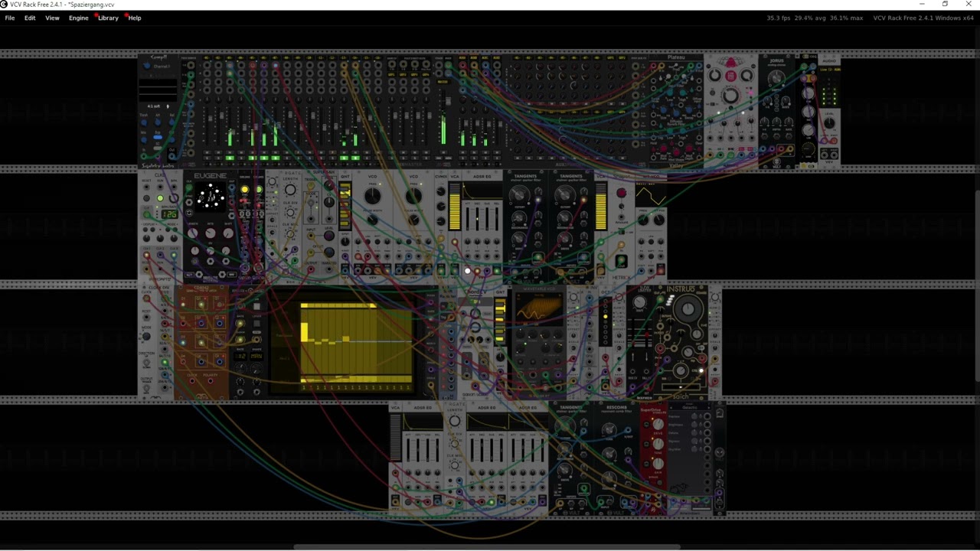Screen dimensions: 980x551
Task: Click red round button on module left of Jorus
Action: [730, 76]
